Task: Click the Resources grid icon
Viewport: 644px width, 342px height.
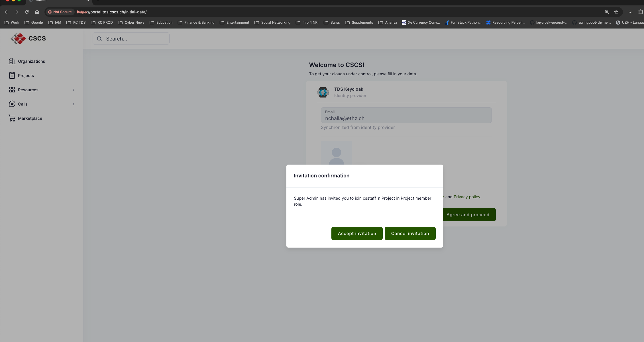Action: pyautogui.click(x=12, y=90)
